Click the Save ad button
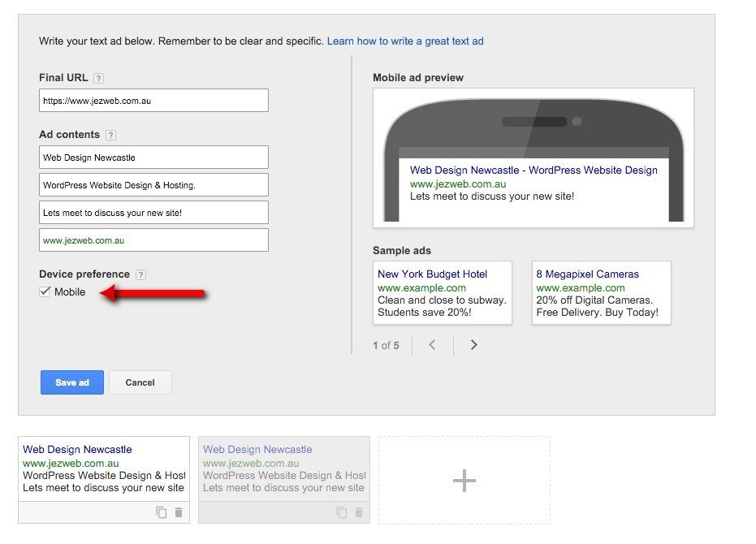 71,382
